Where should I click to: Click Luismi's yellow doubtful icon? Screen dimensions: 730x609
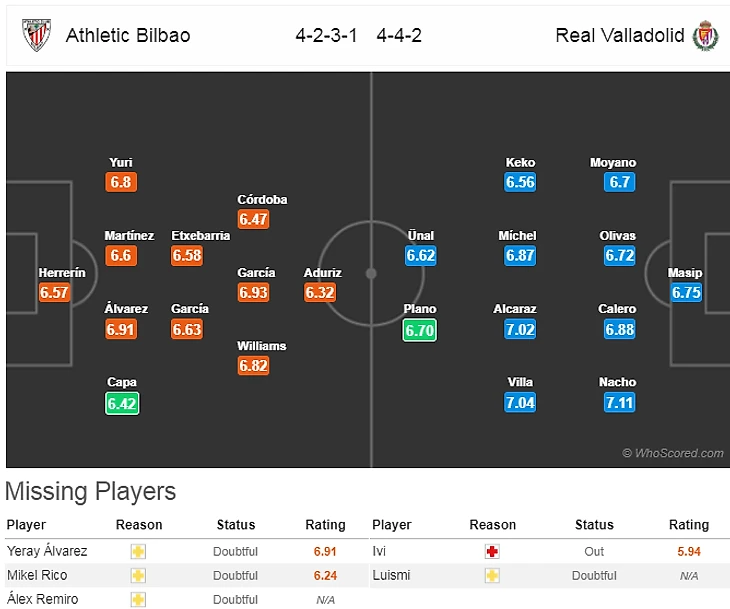pos(492,575)
